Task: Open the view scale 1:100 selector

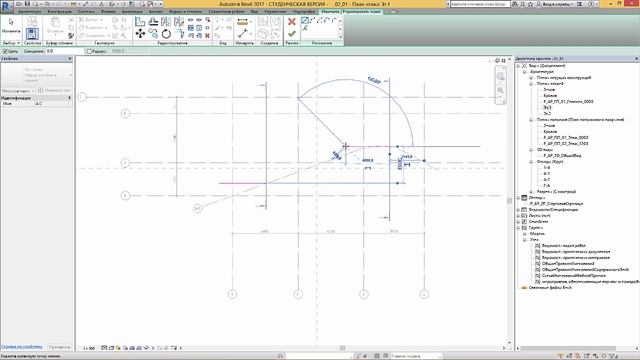Action: [x=89, y=349]
